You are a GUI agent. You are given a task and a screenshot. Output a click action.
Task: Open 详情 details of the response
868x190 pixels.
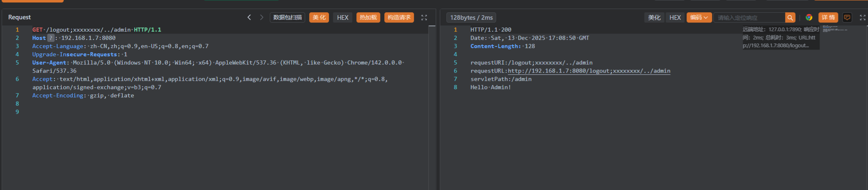point(828,18)
